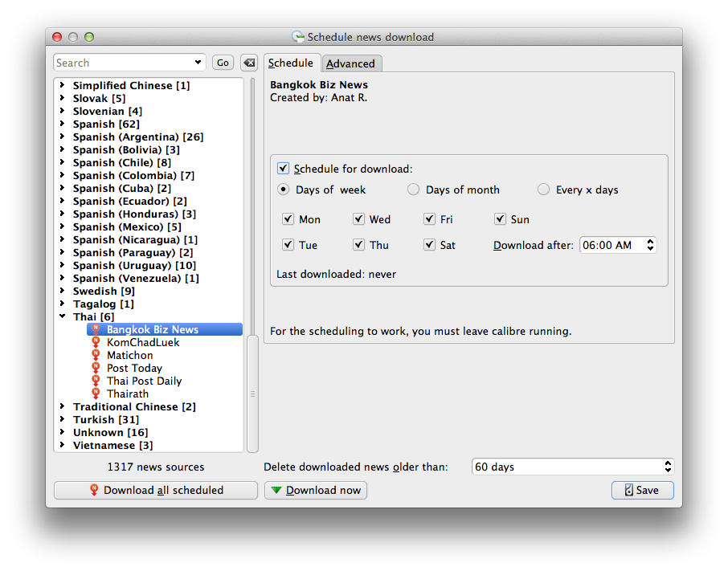The image size is (728, 571).
Task: Click the Thai Post Daily recipe icon
Action: pos(96,381)
